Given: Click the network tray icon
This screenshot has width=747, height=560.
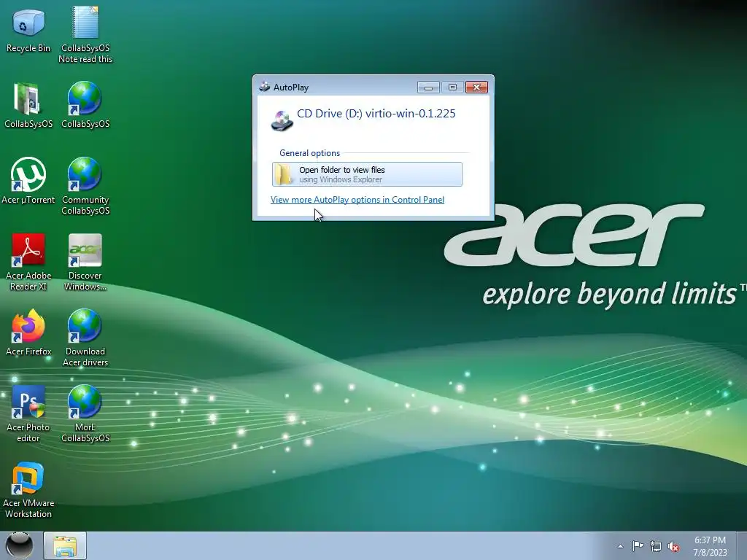Looking at the screenshot, I should pos(656,547).
